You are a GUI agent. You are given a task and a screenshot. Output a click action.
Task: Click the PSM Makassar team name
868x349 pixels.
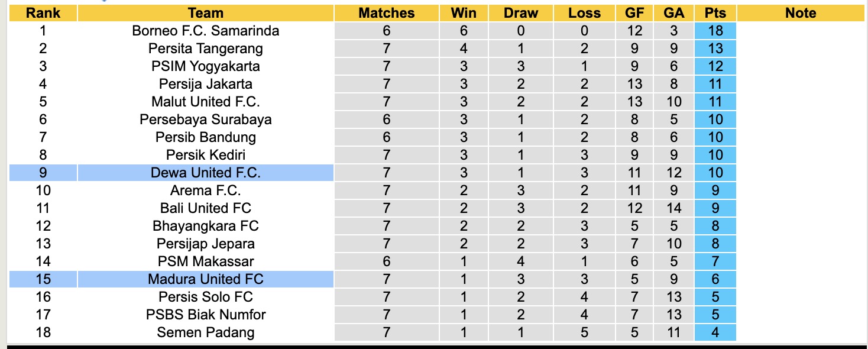[205, 261]
